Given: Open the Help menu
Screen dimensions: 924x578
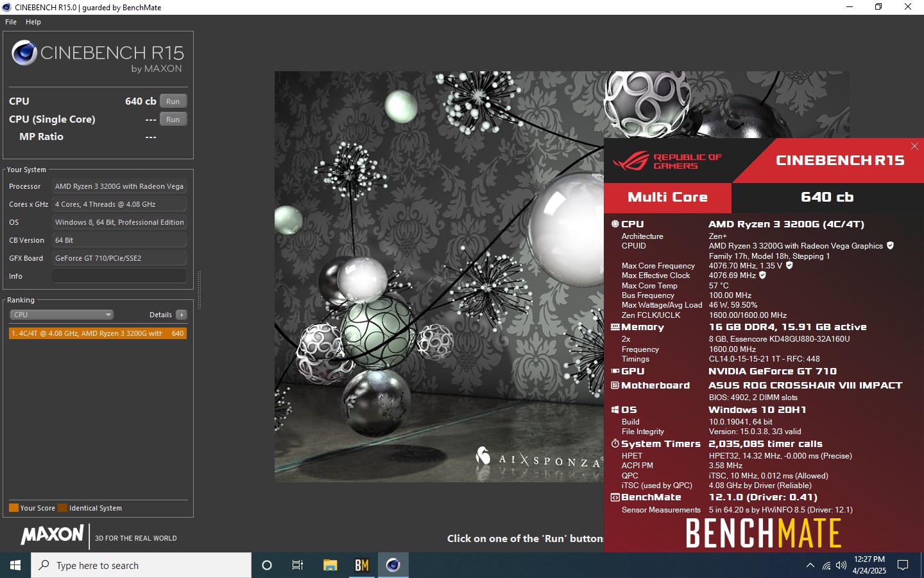Looking at the screenshot, I should pyautogui.click(x=33, y=22).
